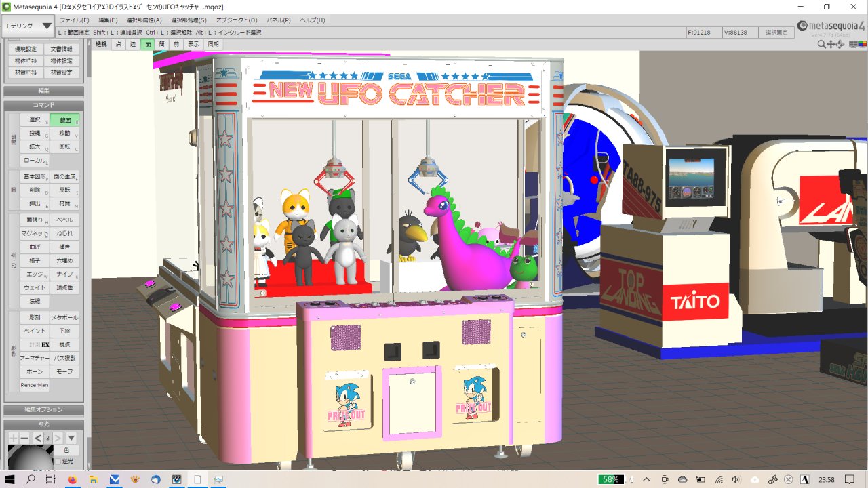Open the ファイル(F) menu

pyautogui.click(x=75, y=20)
